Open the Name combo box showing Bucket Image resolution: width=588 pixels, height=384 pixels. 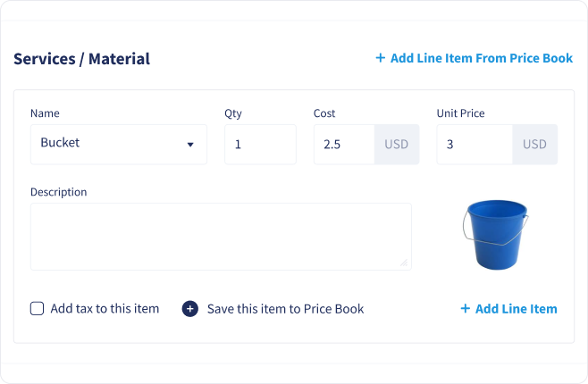tap(119, 145)
